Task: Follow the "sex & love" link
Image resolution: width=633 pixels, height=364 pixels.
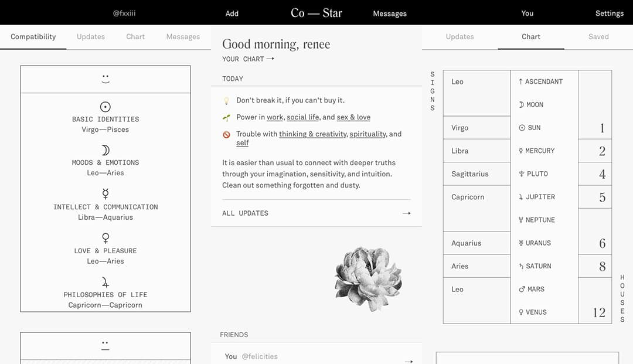Action: [x=353, y=117]
